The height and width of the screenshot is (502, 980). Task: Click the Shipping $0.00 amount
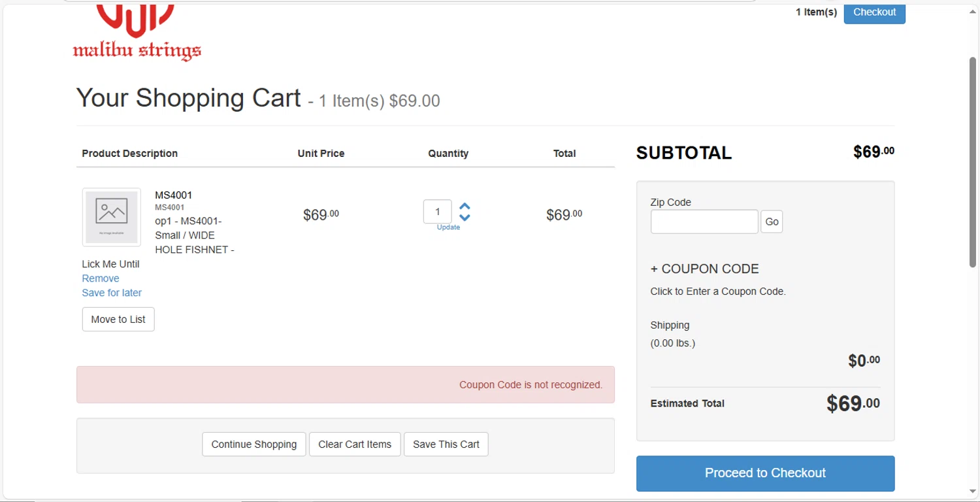[x=864, y=360]
